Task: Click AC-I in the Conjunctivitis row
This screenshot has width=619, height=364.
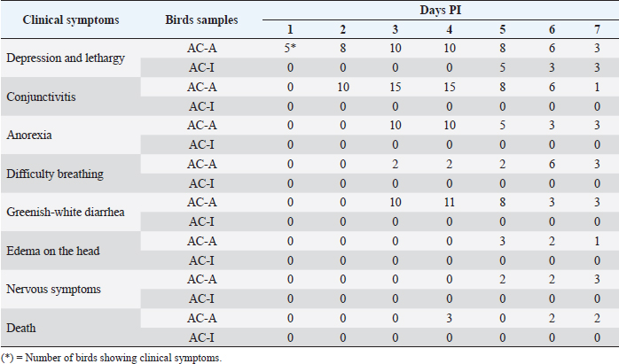Action: [203, 105]
